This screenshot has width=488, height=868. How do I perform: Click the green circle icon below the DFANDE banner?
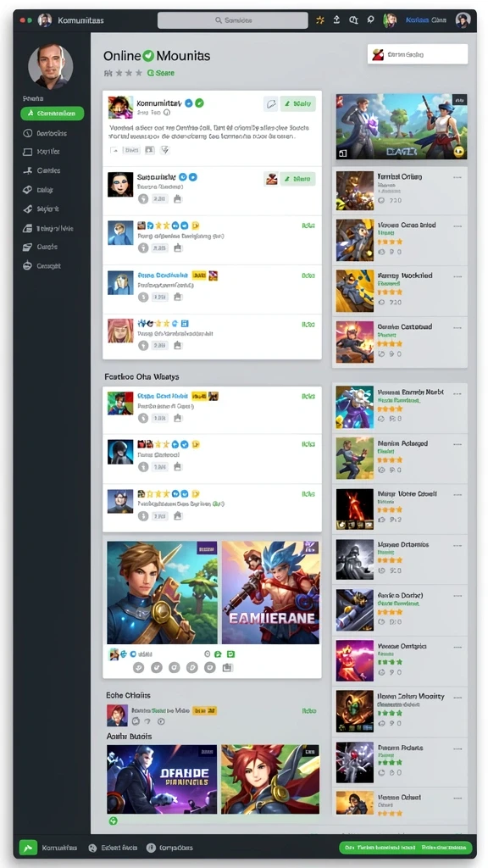[x=114, y=821]
